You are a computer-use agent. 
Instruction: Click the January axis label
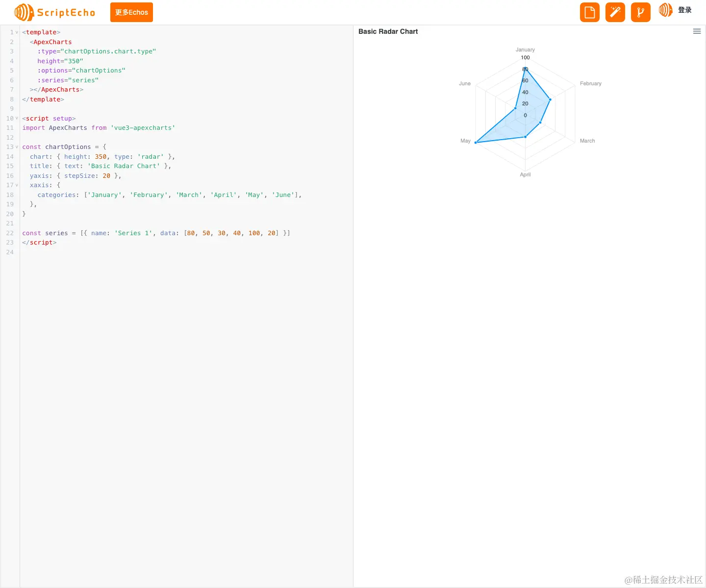pos(525,49)
